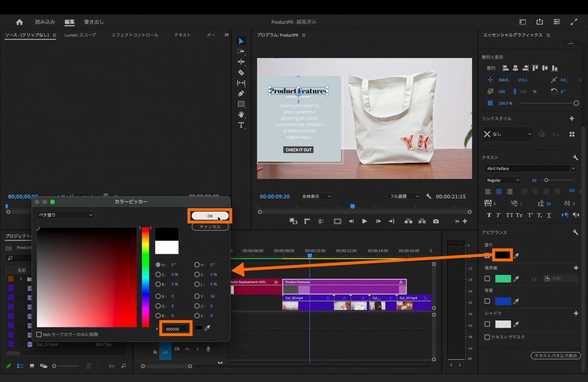The width and height of the screenshot is (588, 382).
Task: Confirm the color picker with OK
Action: tap(210, 216)
